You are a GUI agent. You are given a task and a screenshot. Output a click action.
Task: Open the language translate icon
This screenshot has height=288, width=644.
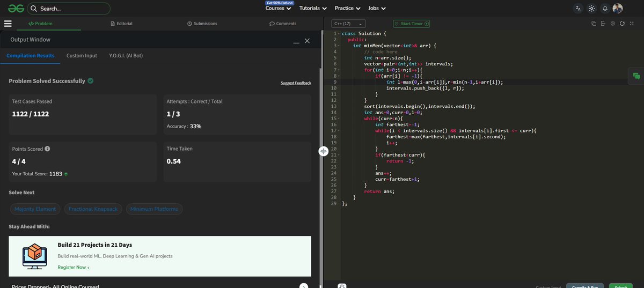(578, 9)
